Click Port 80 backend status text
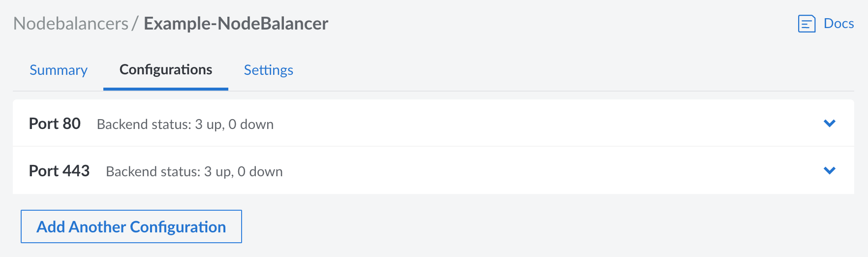The height and width of the screenshot is (257, 868). pyautogui.click(x=185, y=124)
